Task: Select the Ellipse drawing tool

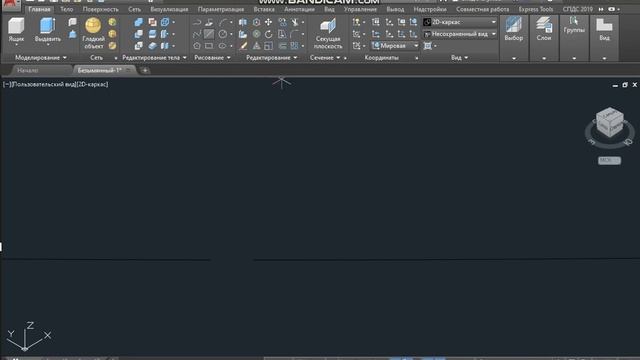Action: (x=222, y=46)
